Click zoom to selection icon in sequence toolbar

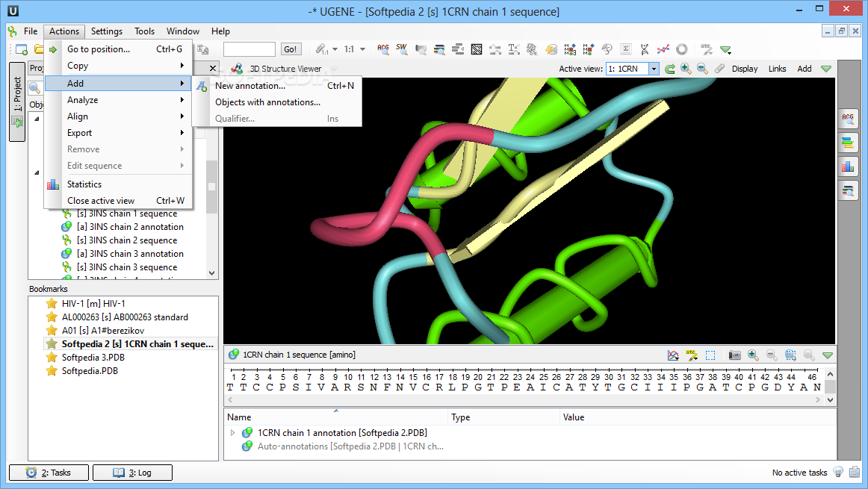click(790, 355)
